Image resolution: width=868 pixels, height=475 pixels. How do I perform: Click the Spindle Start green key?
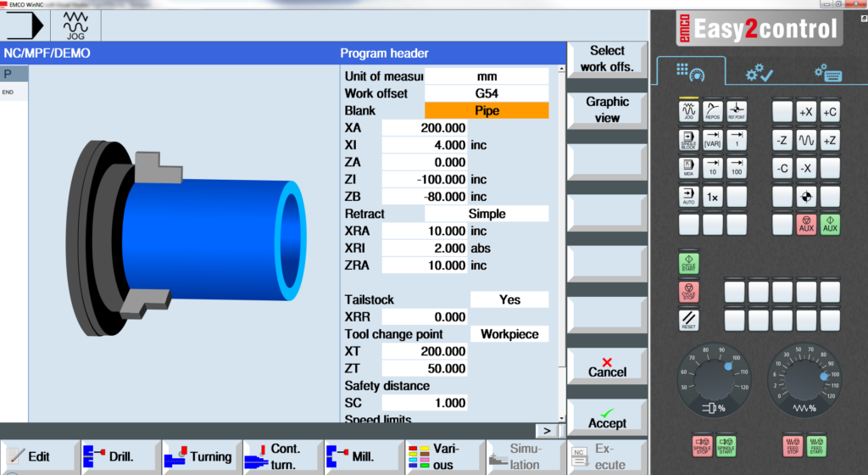click(x=726, y=445)
